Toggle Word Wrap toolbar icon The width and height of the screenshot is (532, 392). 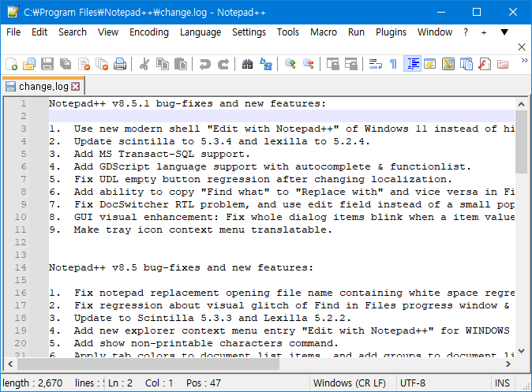[x=375, y=64]
